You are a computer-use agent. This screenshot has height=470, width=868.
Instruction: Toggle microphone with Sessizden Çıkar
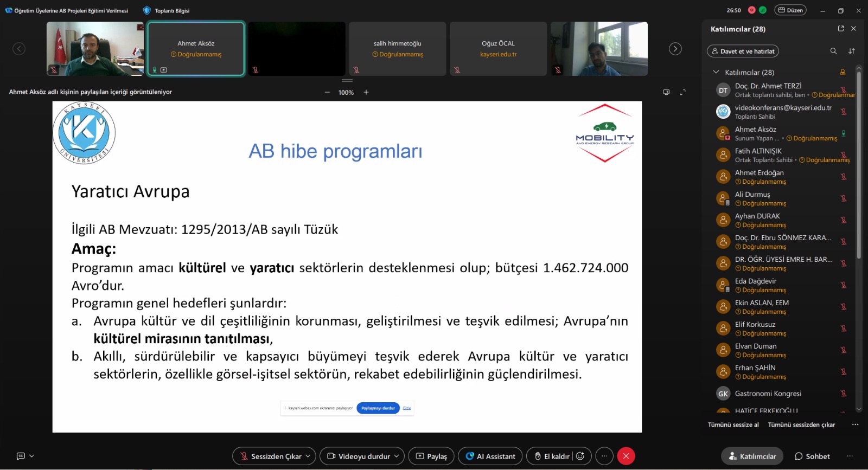coord(270,456)
